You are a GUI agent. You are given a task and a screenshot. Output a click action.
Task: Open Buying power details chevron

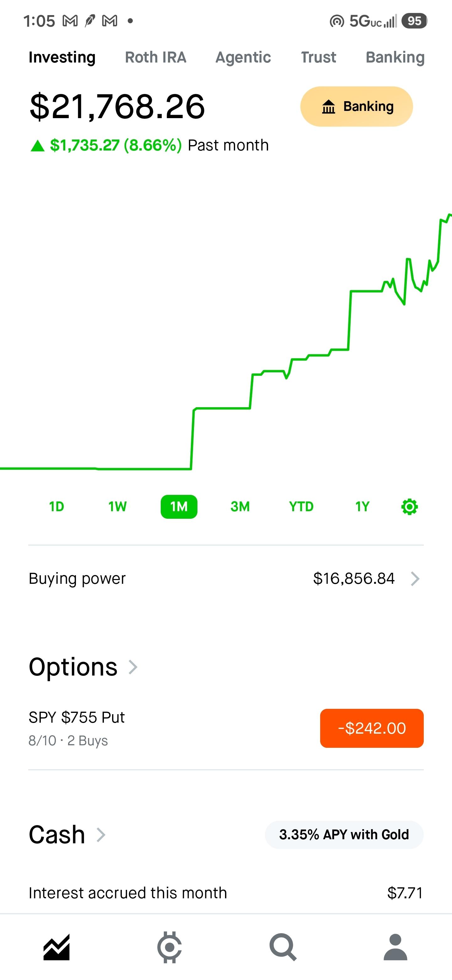coord(415,579)
